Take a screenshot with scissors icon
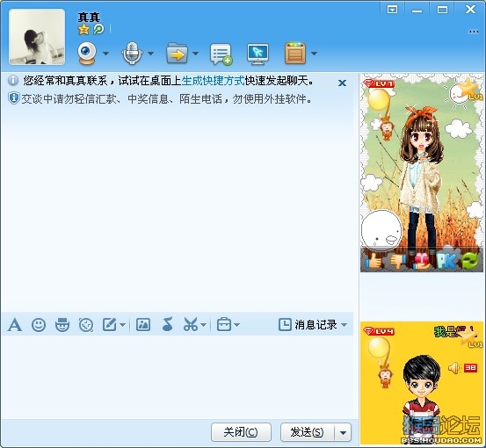Viewport: 486px width, 448px height. (x=191, y=324)
